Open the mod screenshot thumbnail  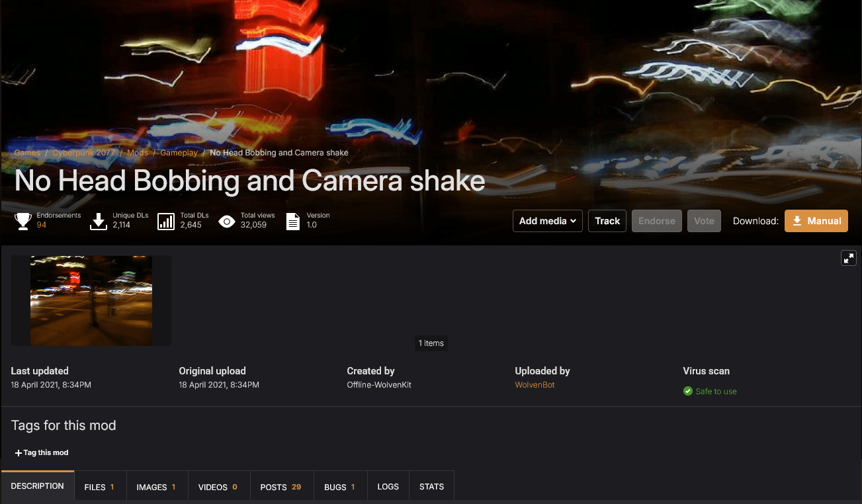pyautogui.click(x=91, y=301)
